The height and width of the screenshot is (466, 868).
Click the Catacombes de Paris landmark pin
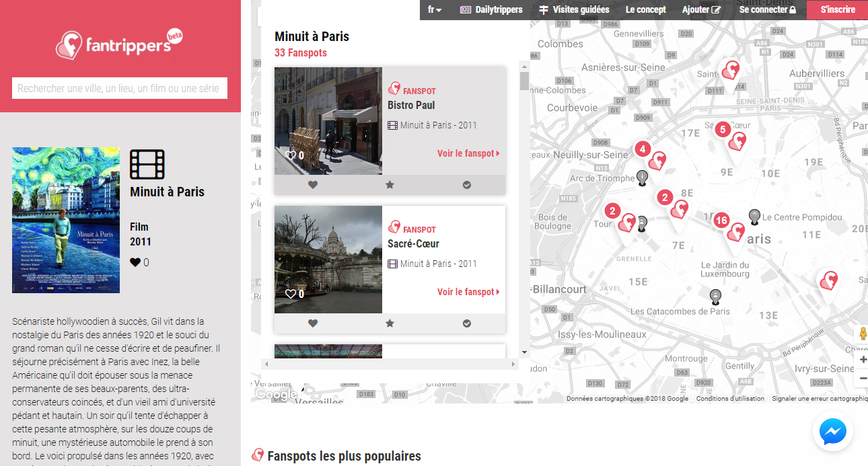(716, 295)
